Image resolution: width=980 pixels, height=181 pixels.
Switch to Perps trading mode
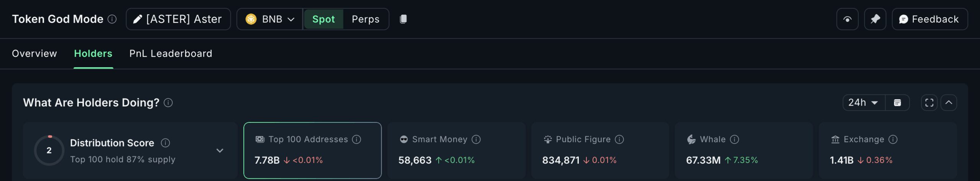coord(366,19)
